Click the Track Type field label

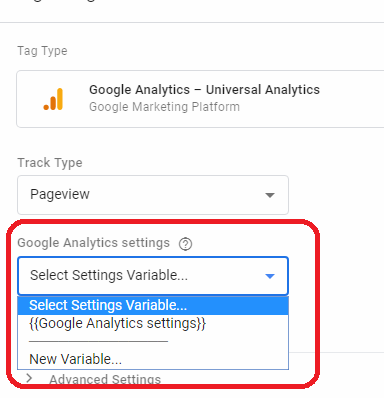click(x=50, y=163)
